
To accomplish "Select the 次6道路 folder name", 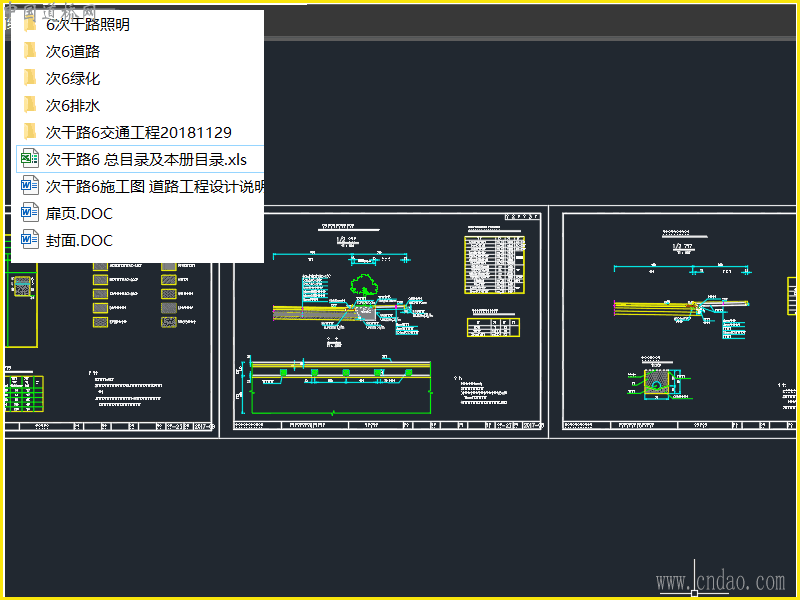I will coord(73,52).
